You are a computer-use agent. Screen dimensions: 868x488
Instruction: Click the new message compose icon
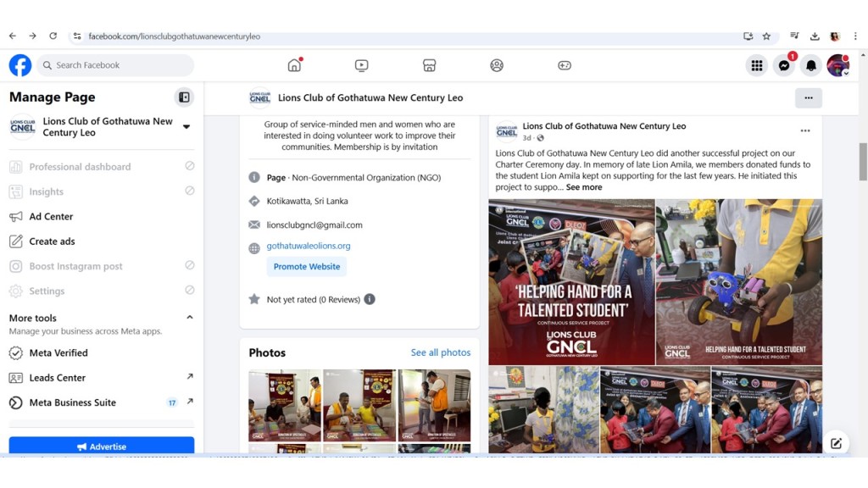[836, 443]
